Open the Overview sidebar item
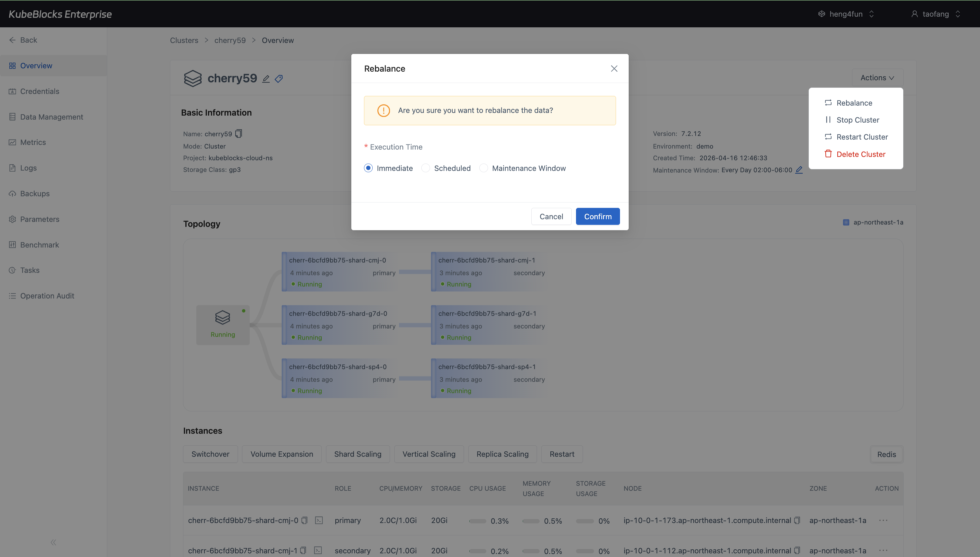The width and height of the screenshot is (980, 557). point(53,66)
